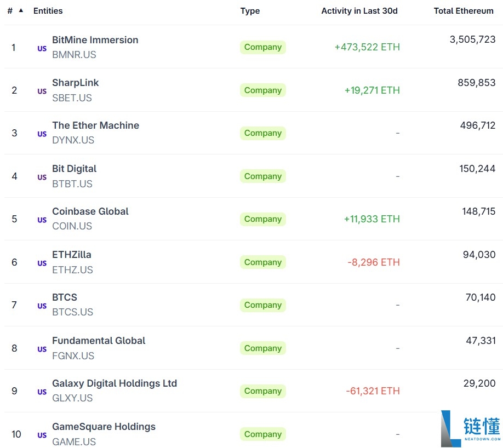Click the US flag beside GameSquare Holdings
Viewport: 503px width, 448px height.
(42, 435)
